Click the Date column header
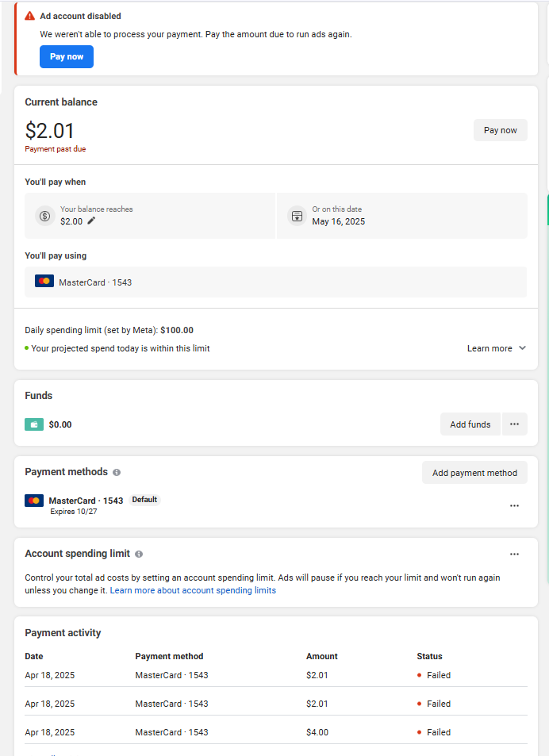Image resolution: width=549 pixels, height=756 pixels. 34,656
